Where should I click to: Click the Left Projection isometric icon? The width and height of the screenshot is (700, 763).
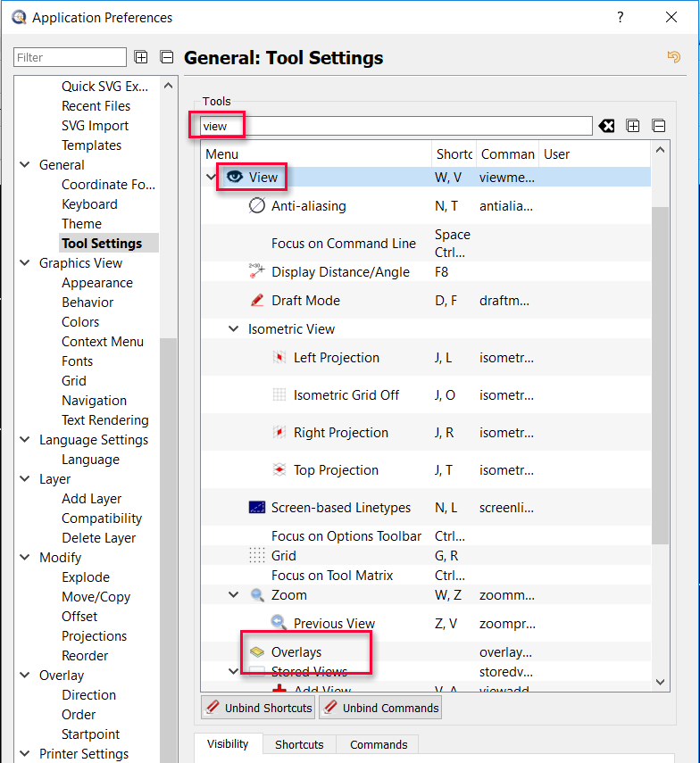[x=279, y=358]
